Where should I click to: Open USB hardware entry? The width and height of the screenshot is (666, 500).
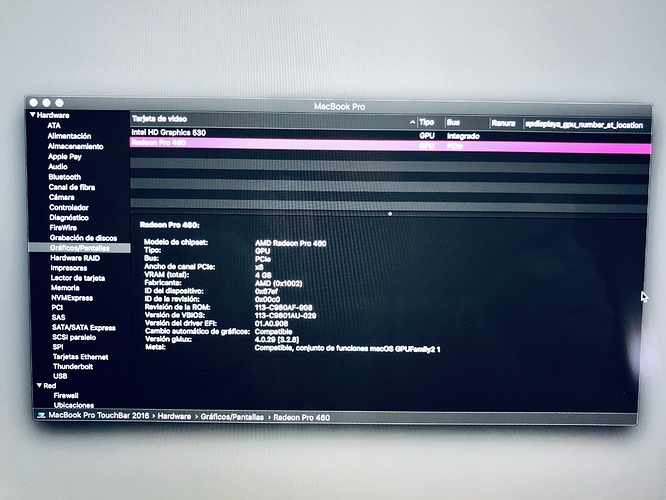coord(60,376)
